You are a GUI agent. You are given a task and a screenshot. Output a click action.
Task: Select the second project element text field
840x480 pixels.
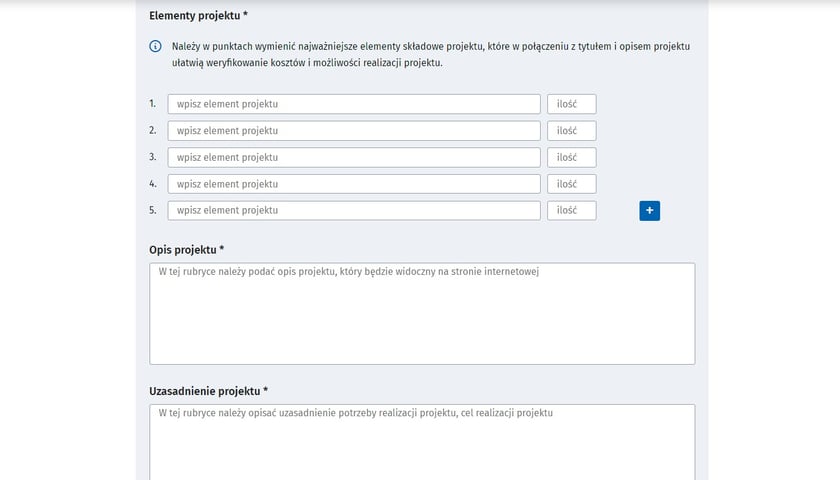coord(354,131)
